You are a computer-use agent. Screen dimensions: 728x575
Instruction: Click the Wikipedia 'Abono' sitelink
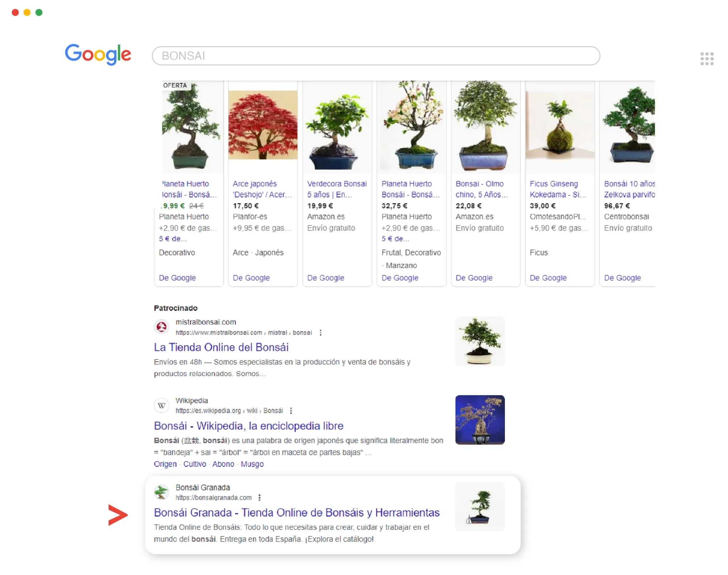pyautogui.click(x=223, y=464)
